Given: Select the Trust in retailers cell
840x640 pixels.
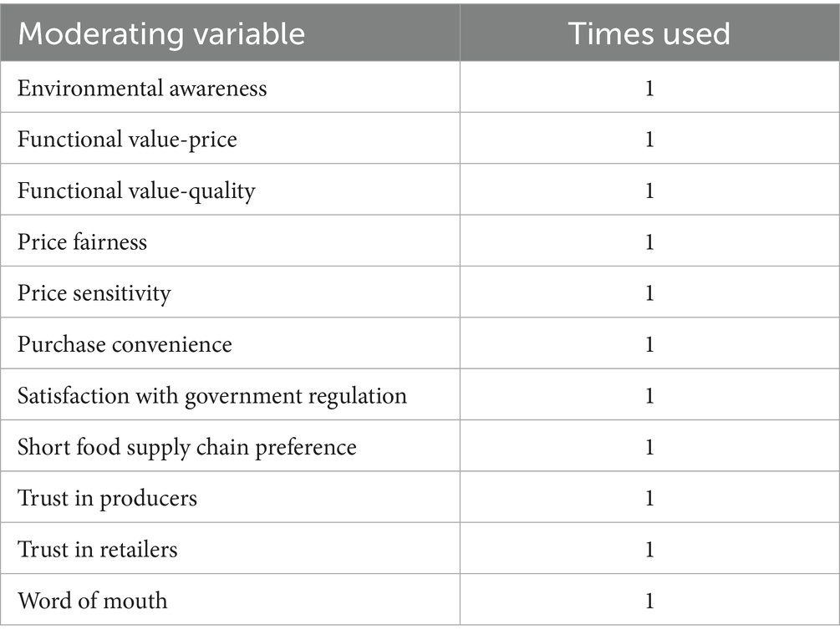Looking at the screenshot, I should click(x=97, y=549).
